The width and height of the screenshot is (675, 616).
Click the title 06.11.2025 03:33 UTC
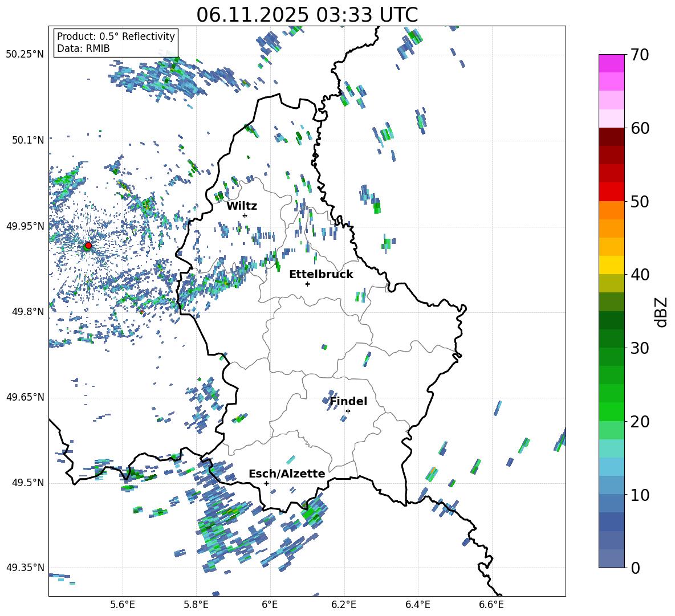(307, 15)
